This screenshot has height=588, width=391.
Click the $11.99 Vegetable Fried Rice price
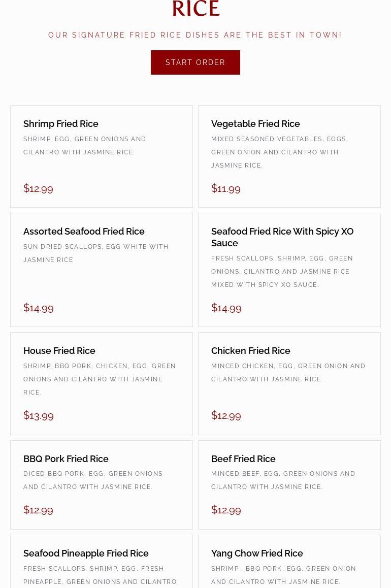tap(225, 188)
